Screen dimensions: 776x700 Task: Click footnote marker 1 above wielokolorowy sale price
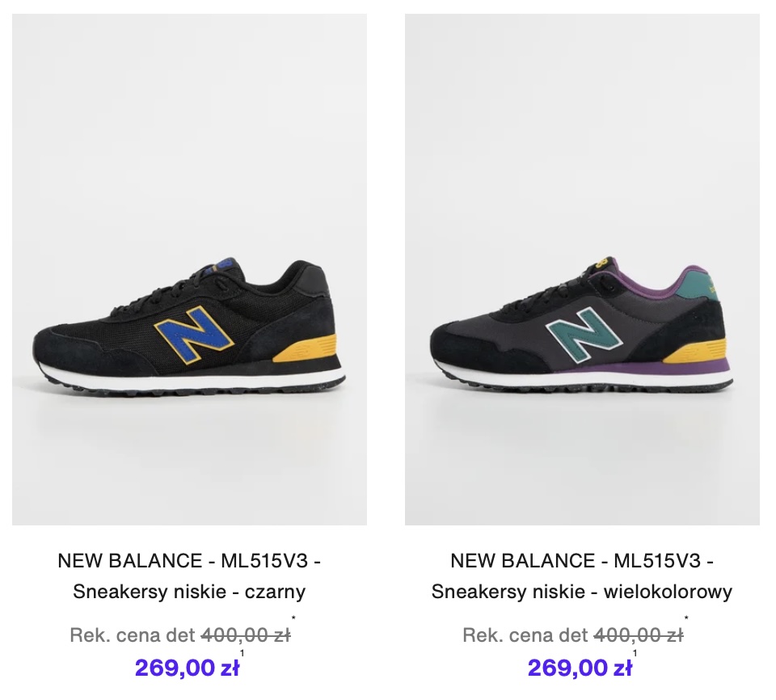635,653
